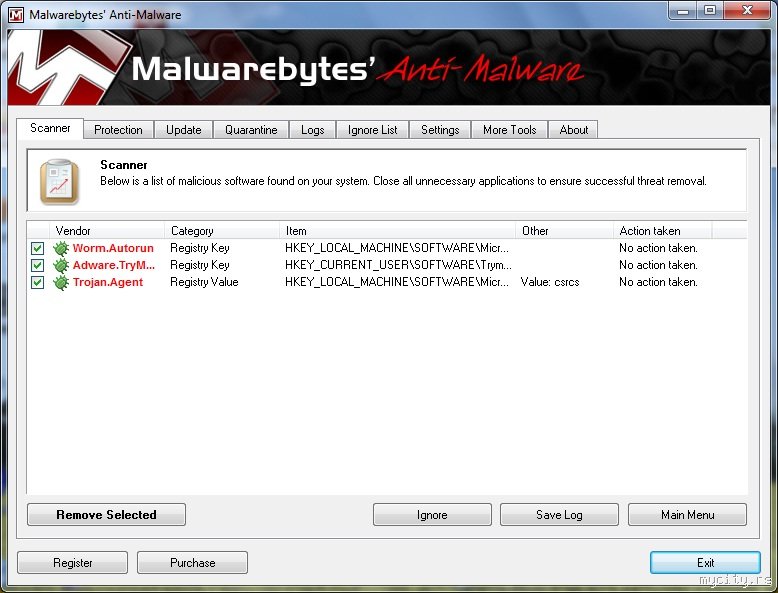Viewport: 778px width, 593px height.
Task: Click the bug icon beside Trojan.Agent
Action: click(61, 282)
